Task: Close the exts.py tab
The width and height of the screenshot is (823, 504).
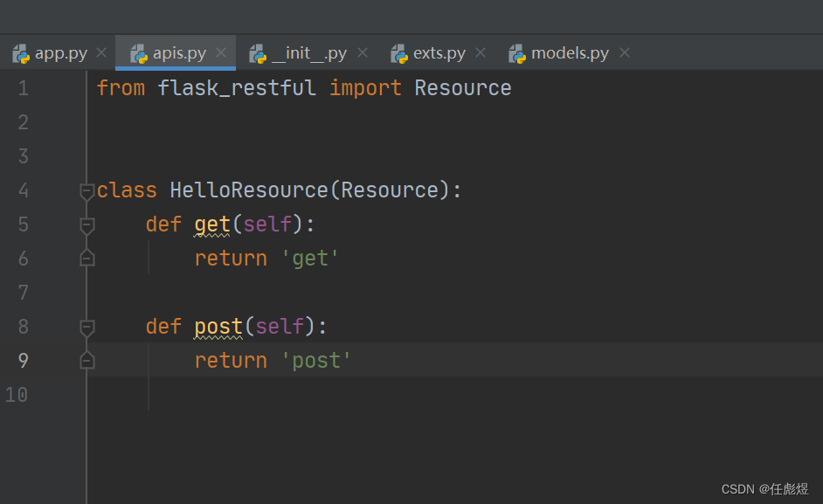Action: pos(481,52)
